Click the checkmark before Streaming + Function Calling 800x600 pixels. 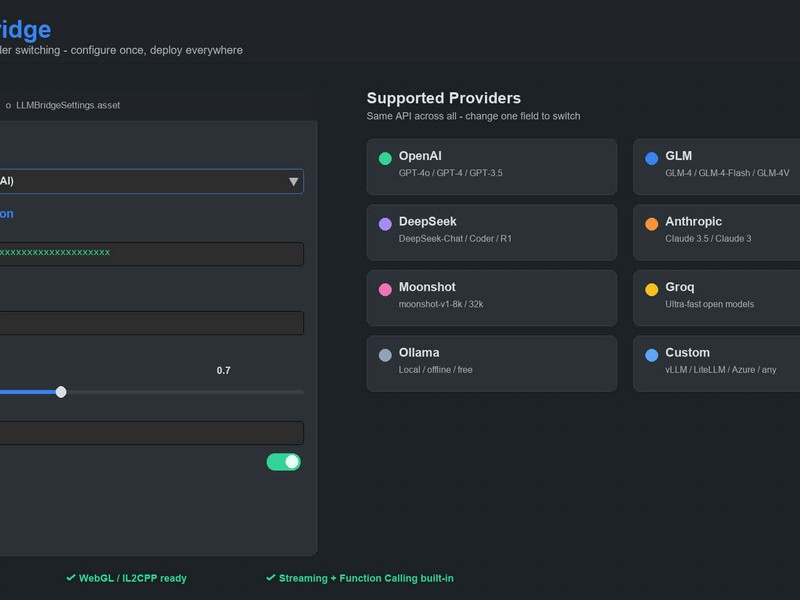(x=270, y=578)
